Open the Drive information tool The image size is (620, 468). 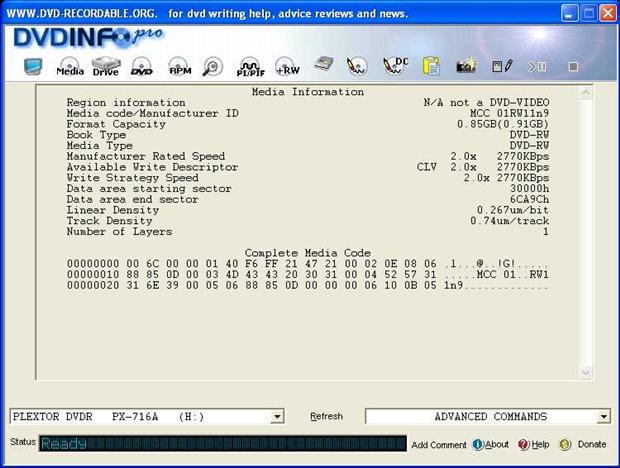106,66
